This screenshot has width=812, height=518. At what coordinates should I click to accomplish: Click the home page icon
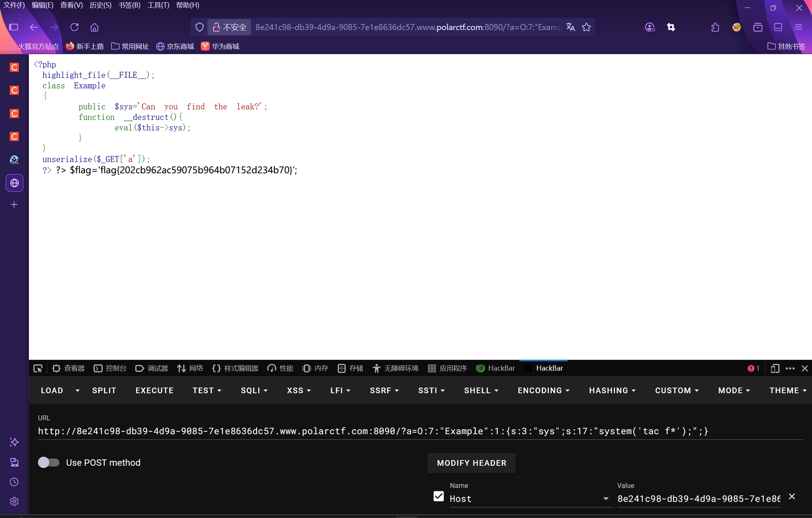click(x=94, y=27)
